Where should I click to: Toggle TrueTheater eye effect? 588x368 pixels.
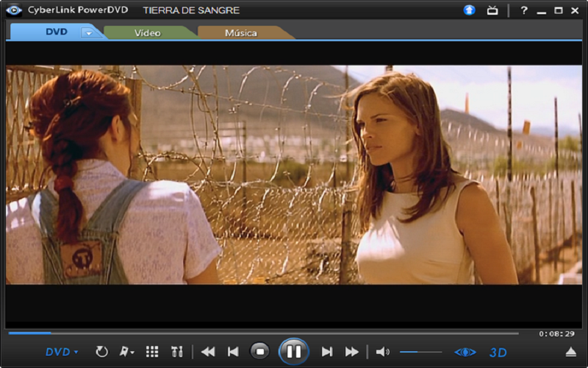coord(465,353)
